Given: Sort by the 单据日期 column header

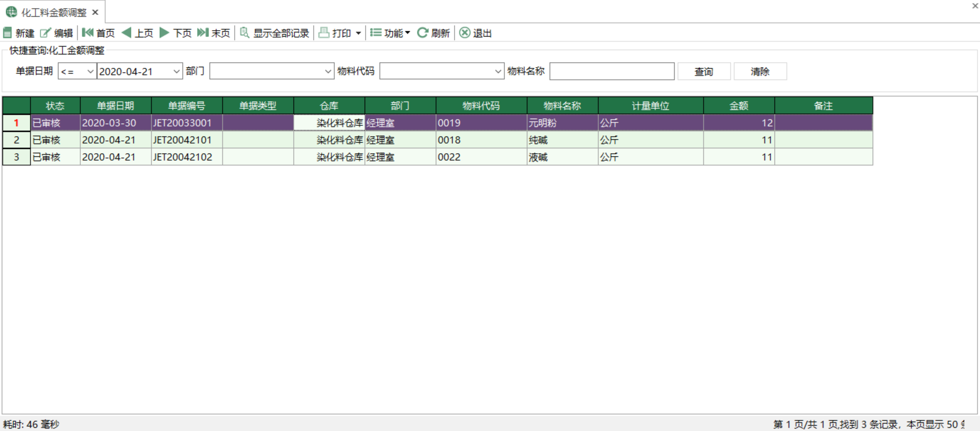Looking at the screenshot, I should [116, 106].
